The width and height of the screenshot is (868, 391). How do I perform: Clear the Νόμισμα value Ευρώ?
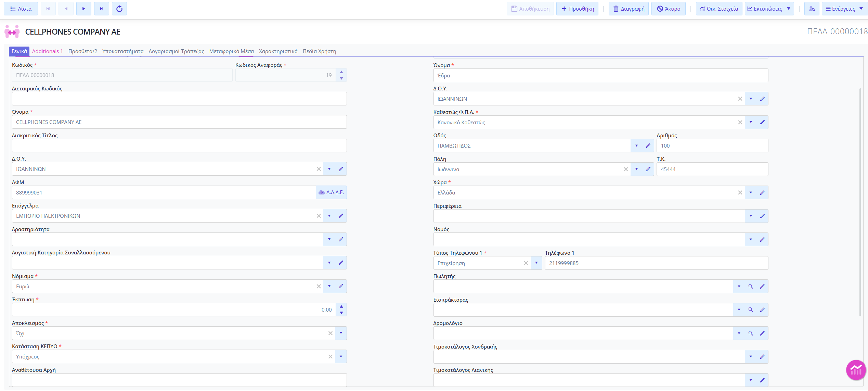[x=319, y=286]
